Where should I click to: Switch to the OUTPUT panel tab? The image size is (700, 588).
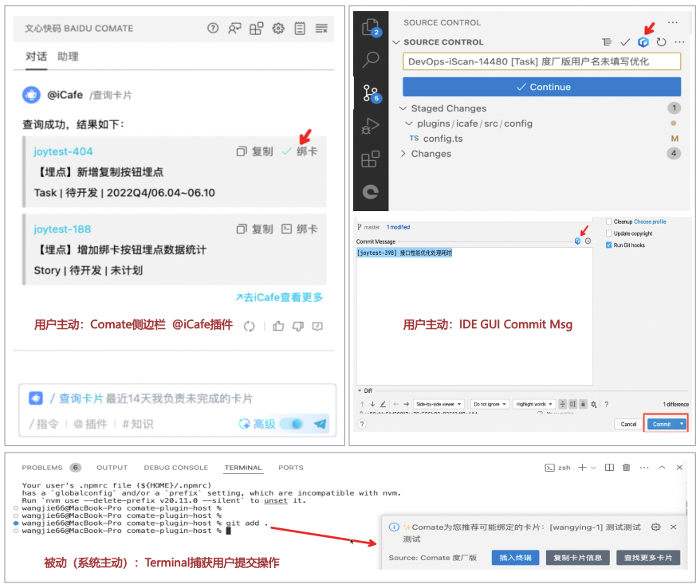112,468
